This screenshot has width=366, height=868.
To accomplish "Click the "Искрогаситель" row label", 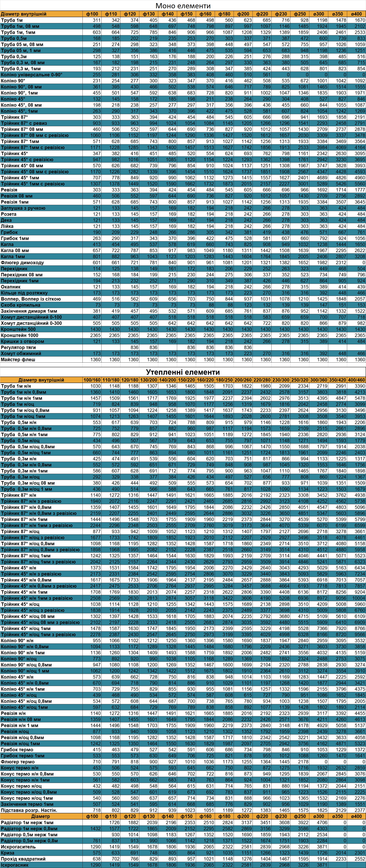I will point(18,847).
